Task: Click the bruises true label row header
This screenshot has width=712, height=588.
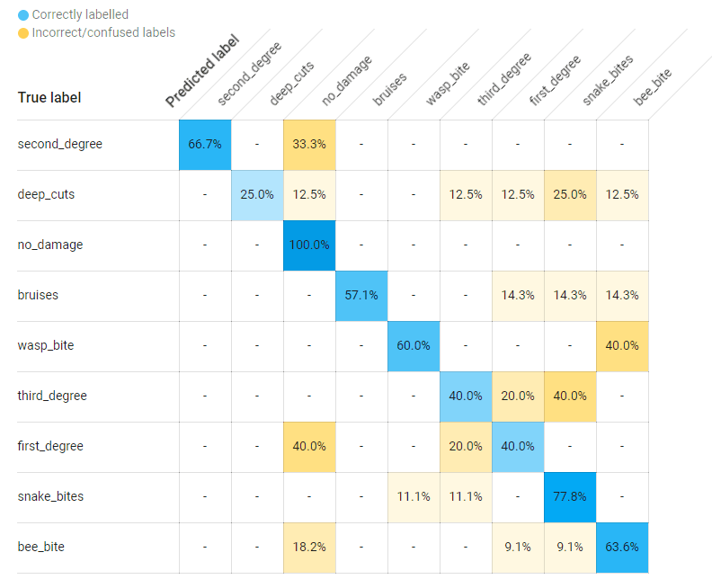Action: coord(40,295)
